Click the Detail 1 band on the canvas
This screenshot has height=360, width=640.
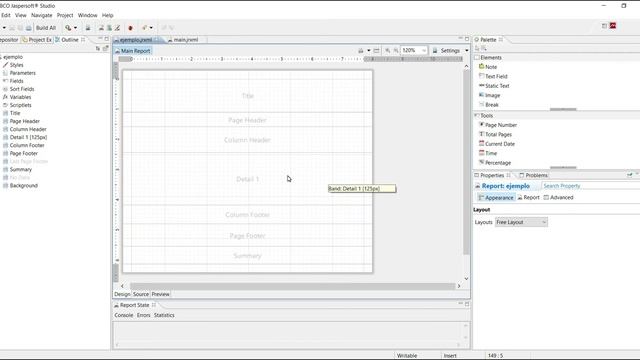coord(247,179)
